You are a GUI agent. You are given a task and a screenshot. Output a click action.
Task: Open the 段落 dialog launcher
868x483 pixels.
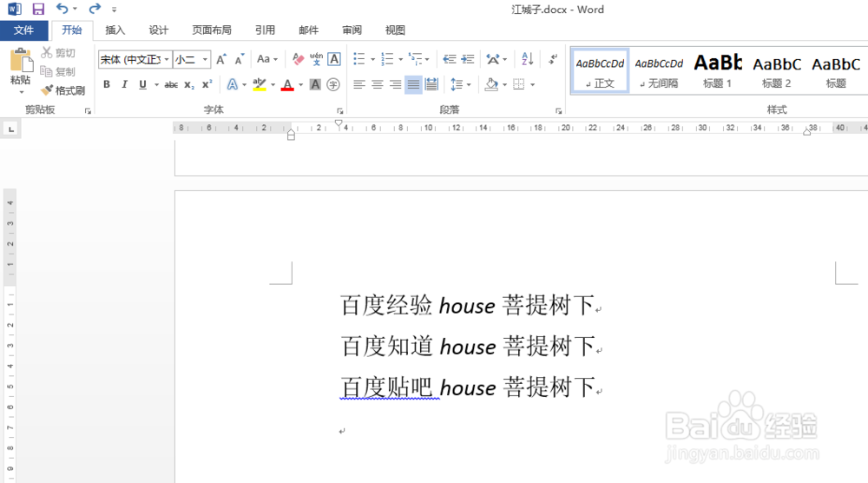point(558,111)
